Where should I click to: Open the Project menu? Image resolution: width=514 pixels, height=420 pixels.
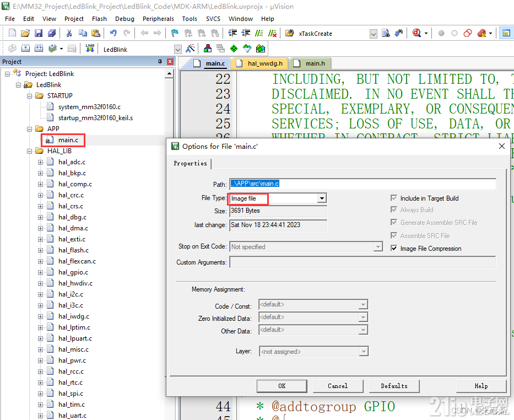coord(74,19)
